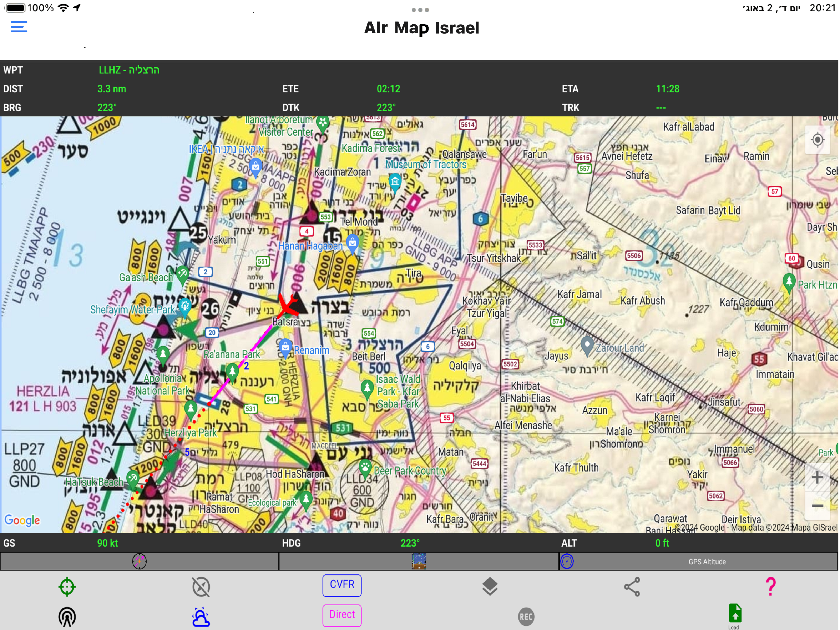This screenshot has height=630, width=840.
Task: Tap the green GPS crosshair icon
Action: click(67, 587)
